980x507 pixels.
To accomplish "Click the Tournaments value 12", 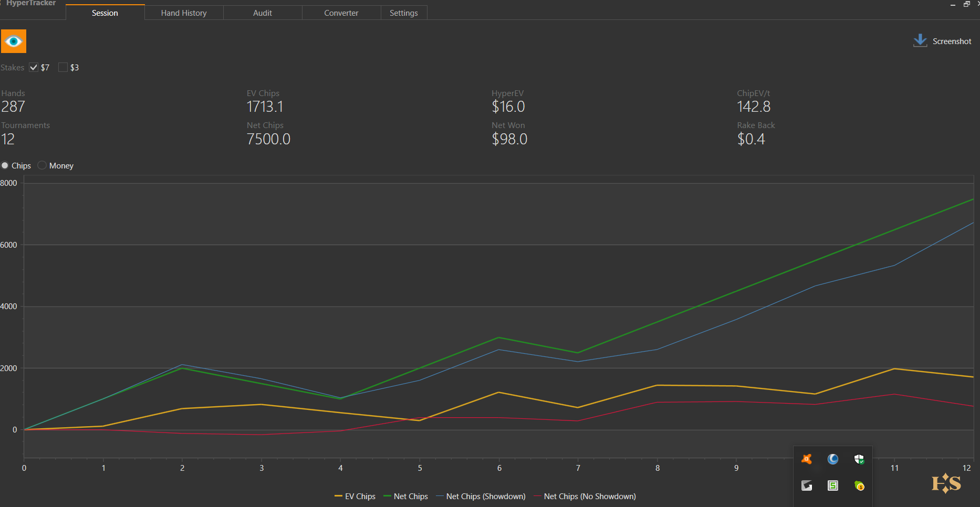I will click(x=8, y=139).
